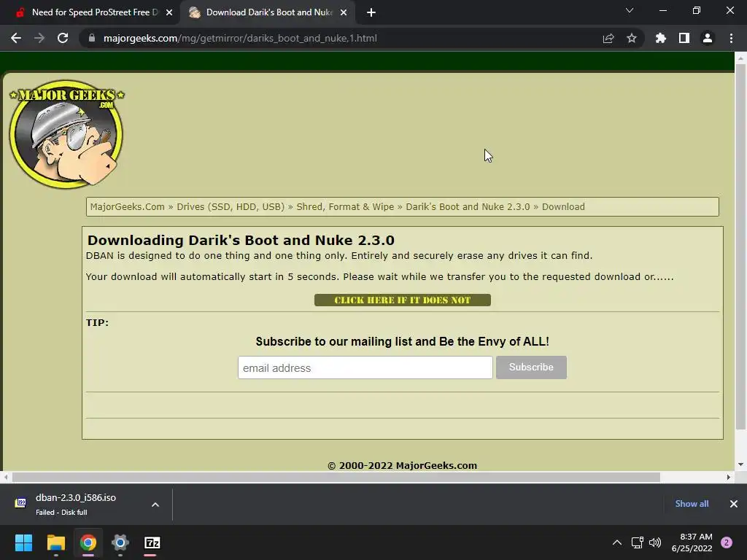The height and width of the screenshot is (560, 747).
Task: Open a new browser tab
Action: pyautogui.click(x=371, y=12)
